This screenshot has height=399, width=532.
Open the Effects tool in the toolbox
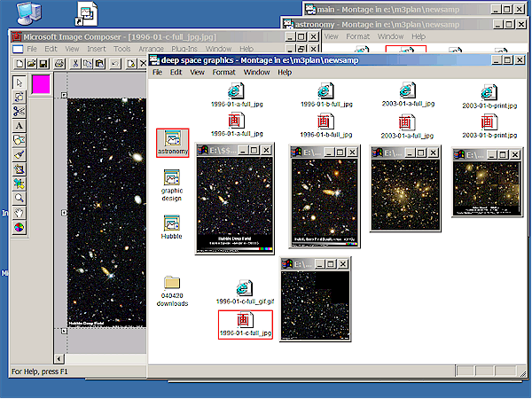point(19,169)
